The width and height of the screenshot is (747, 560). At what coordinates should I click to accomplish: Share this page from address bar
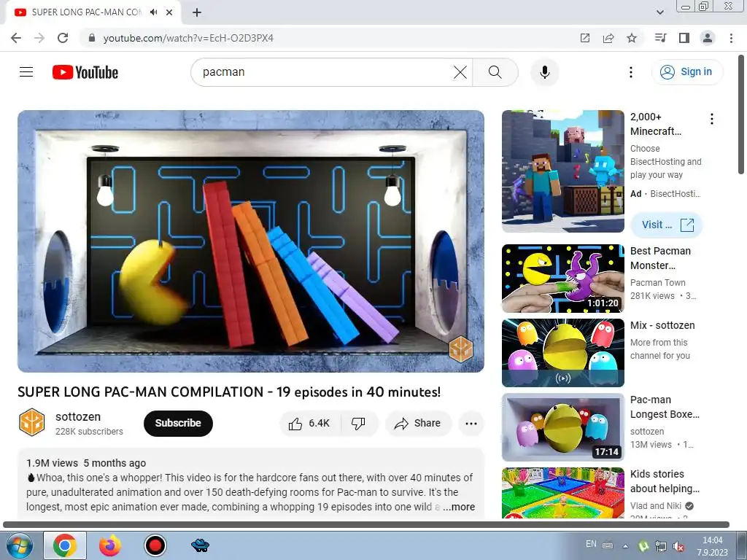tap(608, 38)
